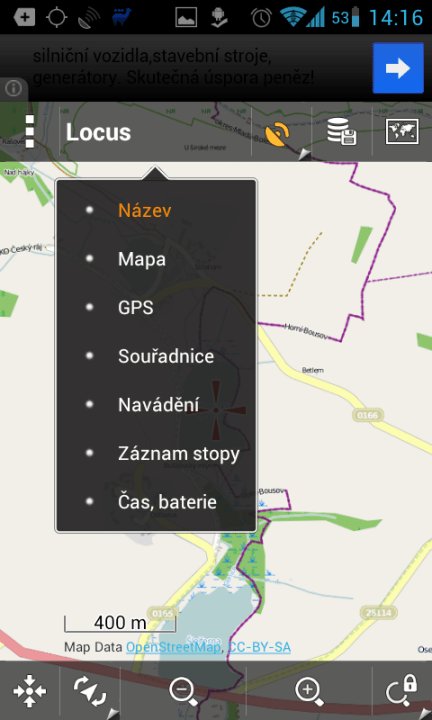This screenshot has height=720, width=432.
Task: Open the OpenStreetMap attribution link
Action: click(174, 647)
